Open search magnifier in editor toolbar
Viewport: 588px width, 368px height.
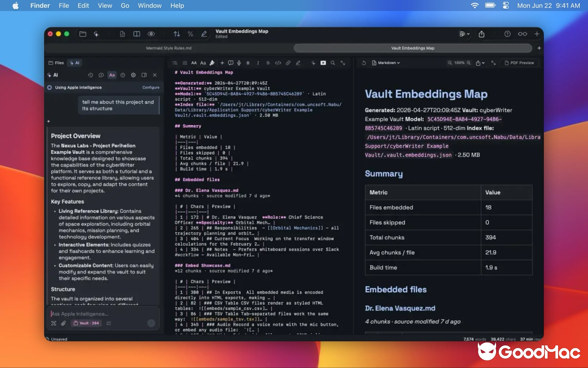(333, 63)
